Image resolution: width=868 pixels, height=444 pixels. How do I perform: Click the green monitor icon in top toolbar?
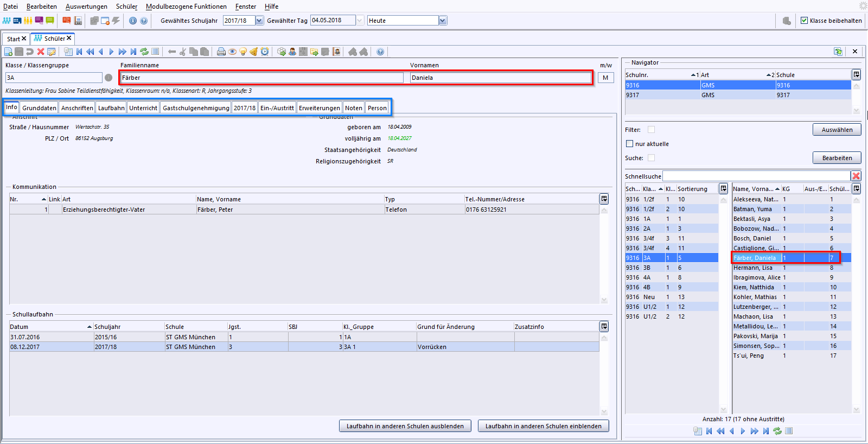[50, 21]
